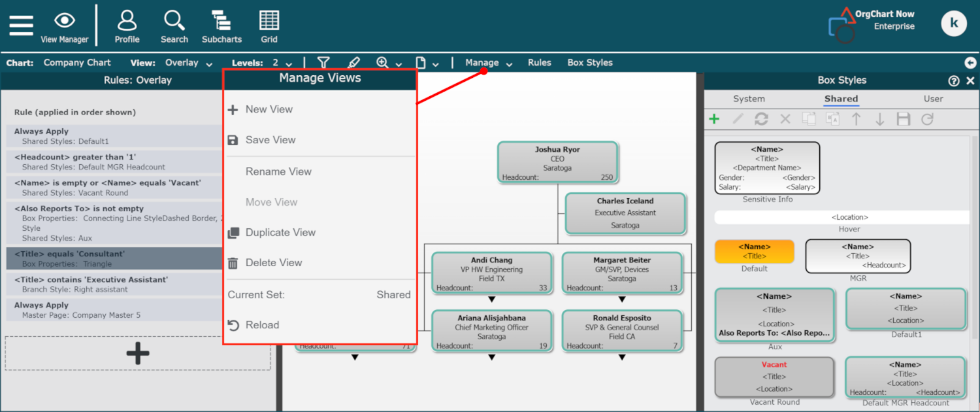Click the filter funnel icon
This screenshot has height=412, width=980.
pos(323,63)
